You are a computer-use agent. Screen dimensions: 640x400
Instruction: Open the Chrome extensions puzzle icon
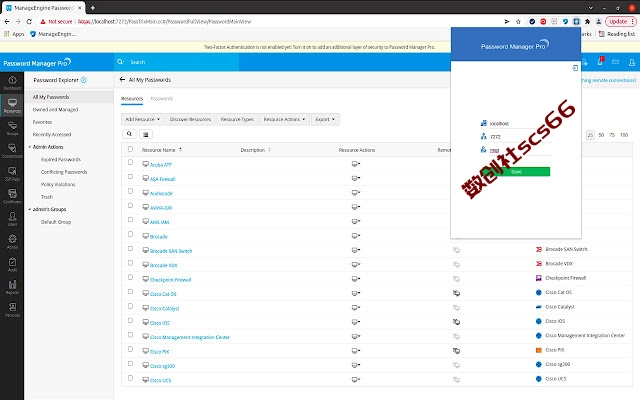coord(587,22)
